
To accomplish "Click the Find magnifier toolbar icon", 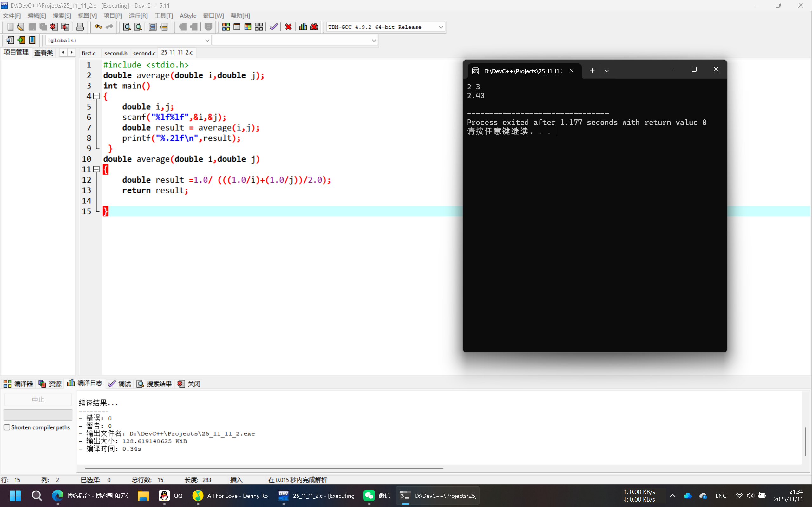I will (x=127, y=27).
